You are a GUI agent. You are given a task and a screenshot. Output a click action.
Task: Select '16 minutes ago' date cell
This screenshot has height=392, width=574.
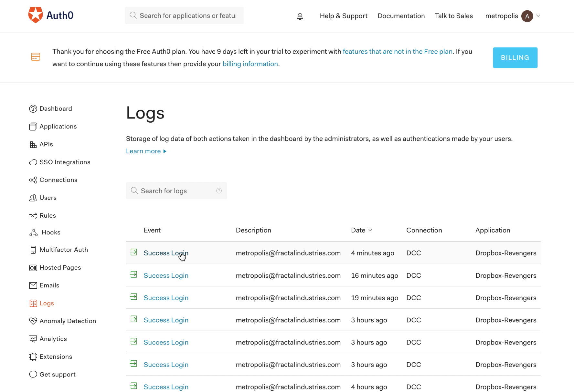pos(375,275)
